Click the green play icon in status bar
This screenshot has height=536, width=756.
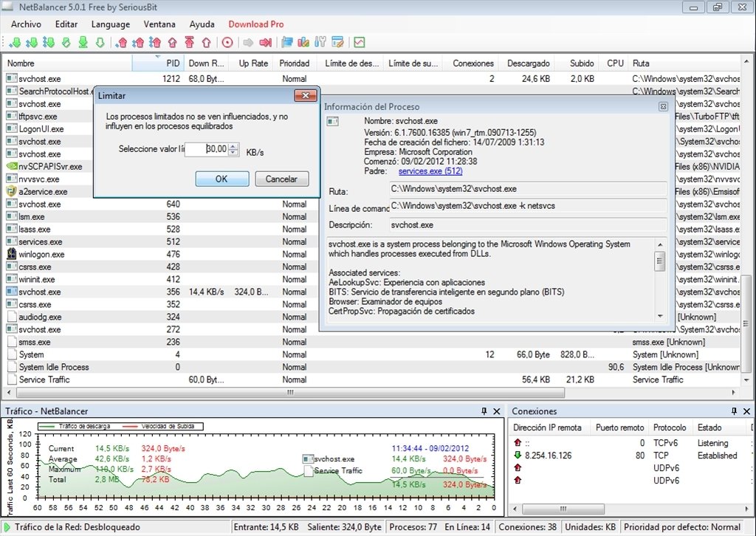pyautogui.click(x=7, y=527)
